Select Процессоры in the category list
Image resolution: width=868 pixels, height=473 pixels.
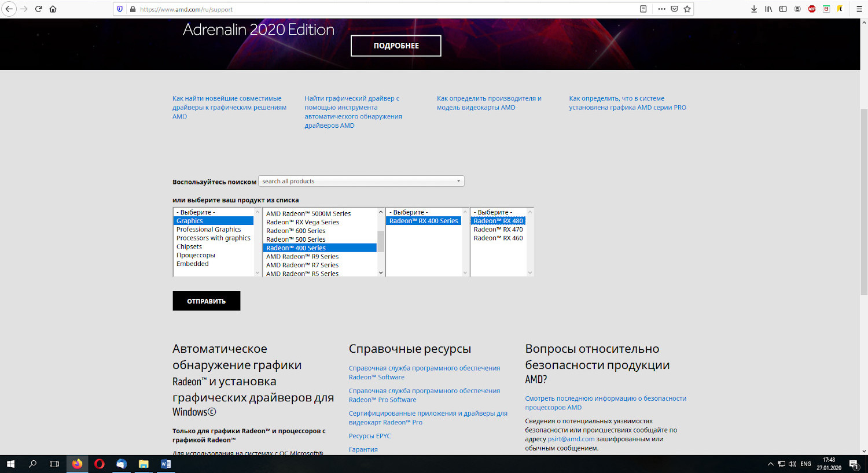click(x=213, y=255)
